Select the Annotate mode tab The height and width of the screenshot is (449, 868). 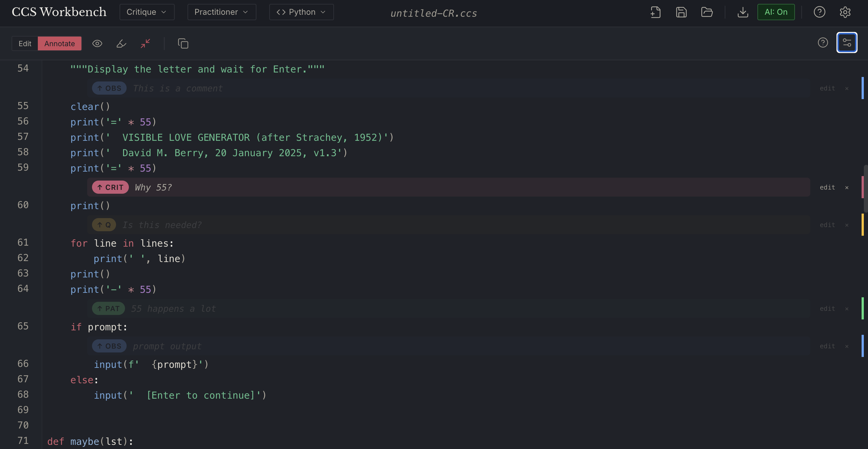tap(59, 44)
